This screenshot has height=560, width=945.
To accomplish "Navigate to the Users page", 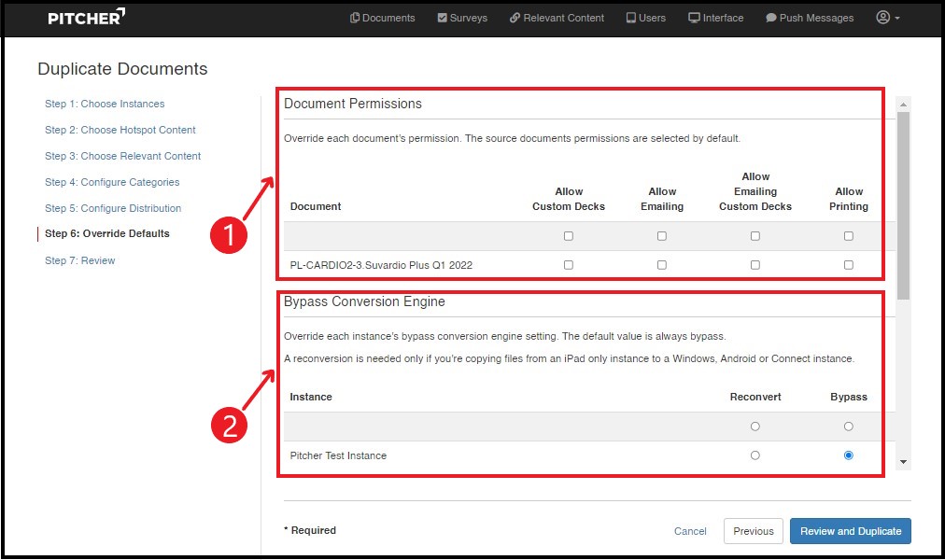I will (x=645, y=18).
